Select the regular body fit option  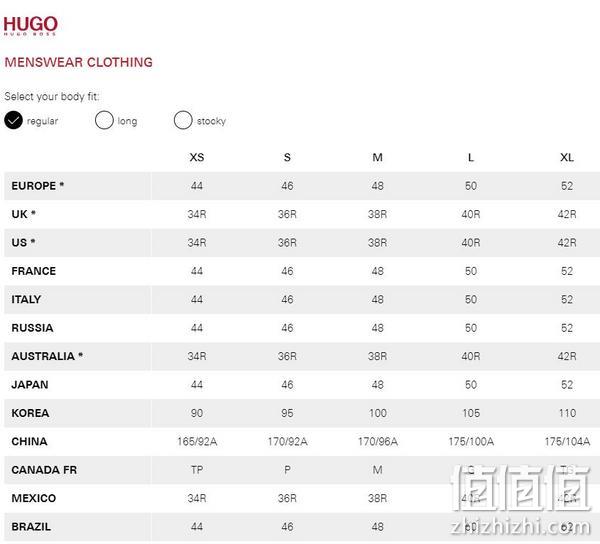[13, 120]
